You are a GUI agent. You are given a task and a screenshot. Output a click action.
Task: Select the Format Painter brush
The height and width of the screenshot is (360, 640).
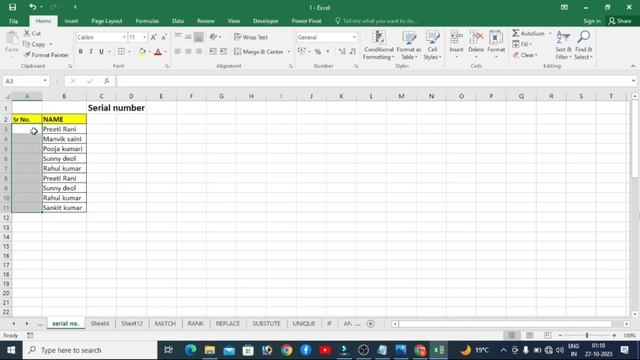(27, 55)
